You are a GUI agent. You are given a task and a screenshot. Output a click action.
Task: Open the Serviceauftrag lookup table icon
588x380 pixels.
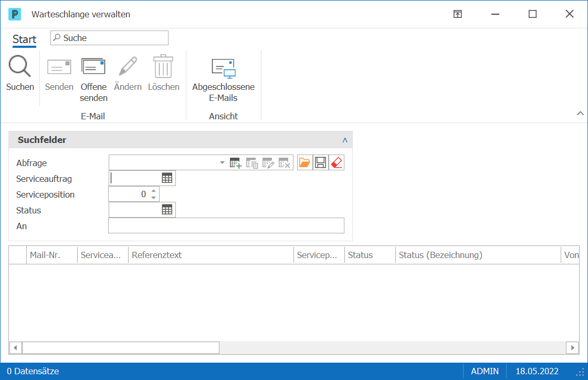coord(167,178)
